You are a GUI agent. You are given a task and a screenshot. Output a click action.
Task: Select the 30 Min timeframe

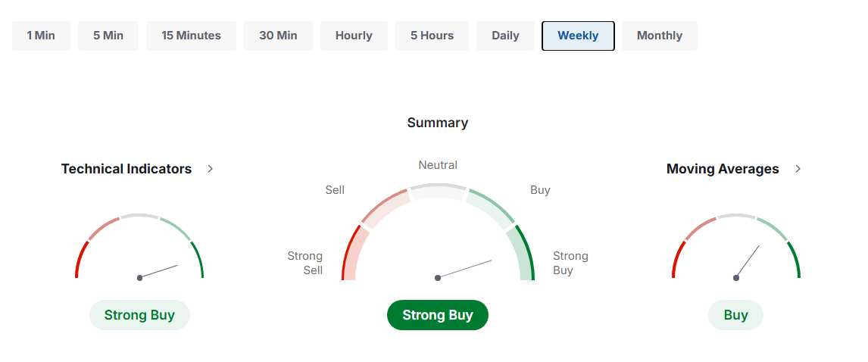pos(278,36)
